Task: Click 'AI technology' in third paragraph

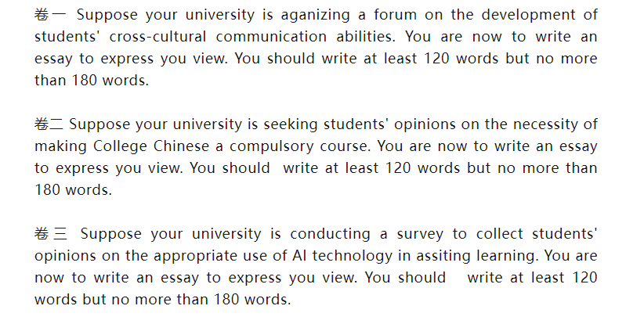Action: coord(342,256)
